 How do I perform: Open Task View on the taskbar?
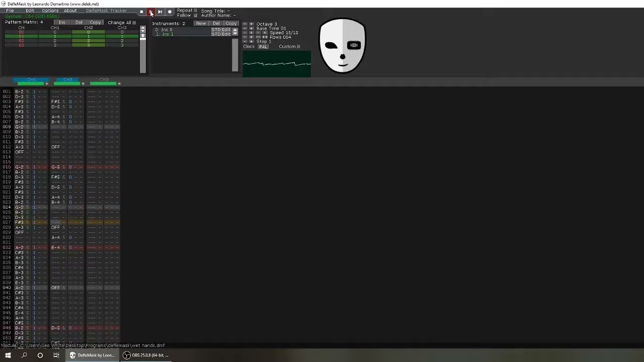coord(56,355)
